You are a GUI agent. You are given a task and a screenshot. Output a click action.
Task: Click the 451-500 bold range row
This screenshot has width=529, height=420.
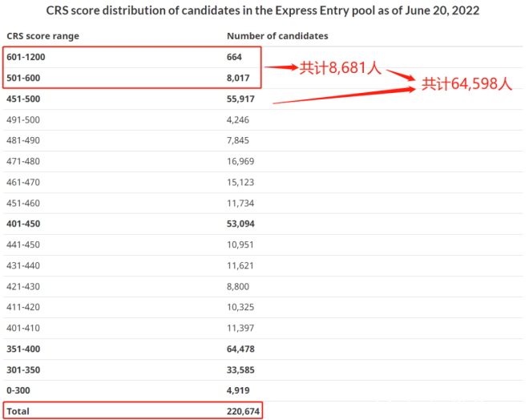pos(263,99)
